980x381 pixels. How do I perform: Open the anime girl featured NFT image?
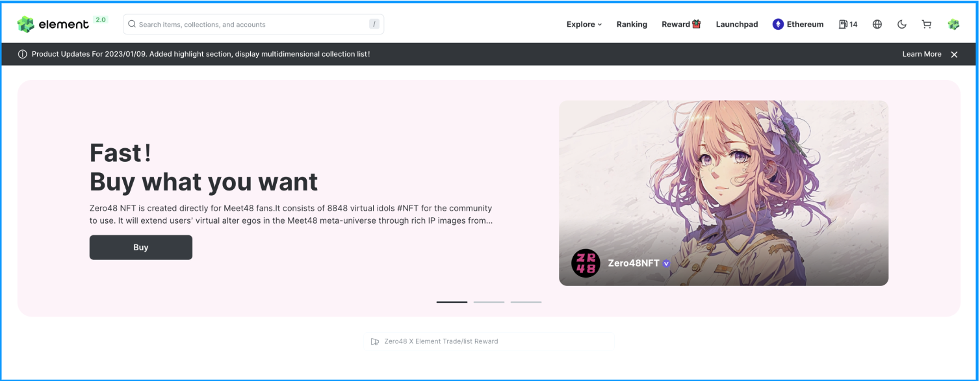tap(723, 193)
